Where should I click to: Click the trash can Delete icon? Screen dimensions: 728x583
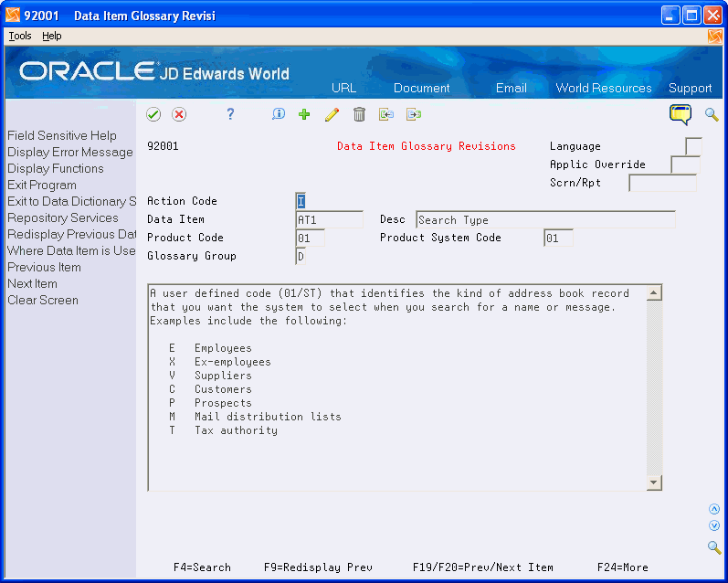(359, 114)
